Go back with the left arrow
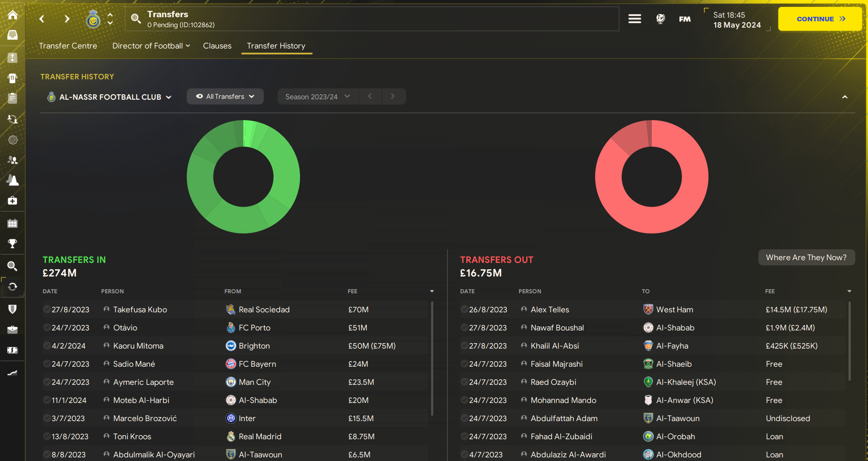Viewport: 868px width, 461px height. click(42, 19)
